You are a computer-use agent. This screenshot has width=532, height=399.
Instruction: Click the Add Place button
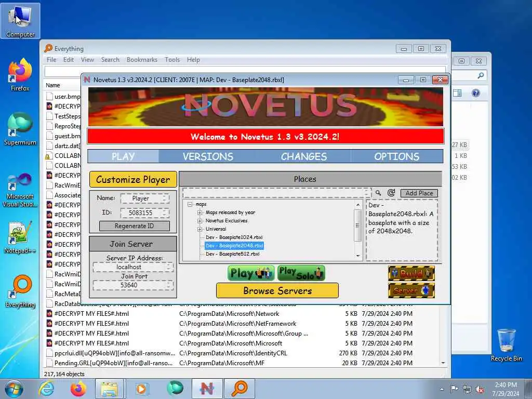tap(419, 193)
